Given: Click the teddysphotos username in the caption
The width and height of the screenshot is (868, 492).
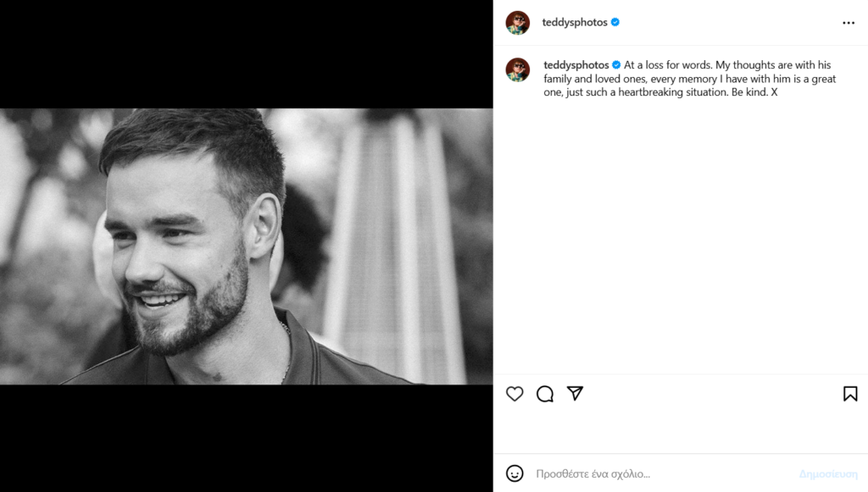Looking at the screenshot, I should [576, 65].
